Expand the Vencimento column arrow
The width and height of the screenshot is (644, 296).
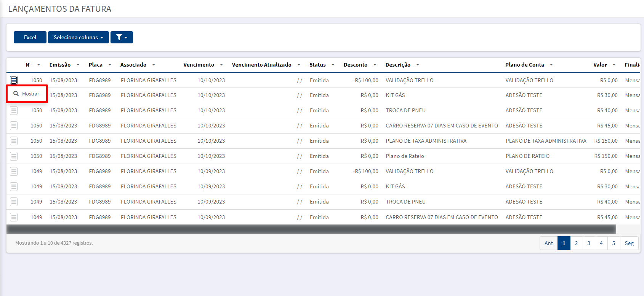point(221,65)
